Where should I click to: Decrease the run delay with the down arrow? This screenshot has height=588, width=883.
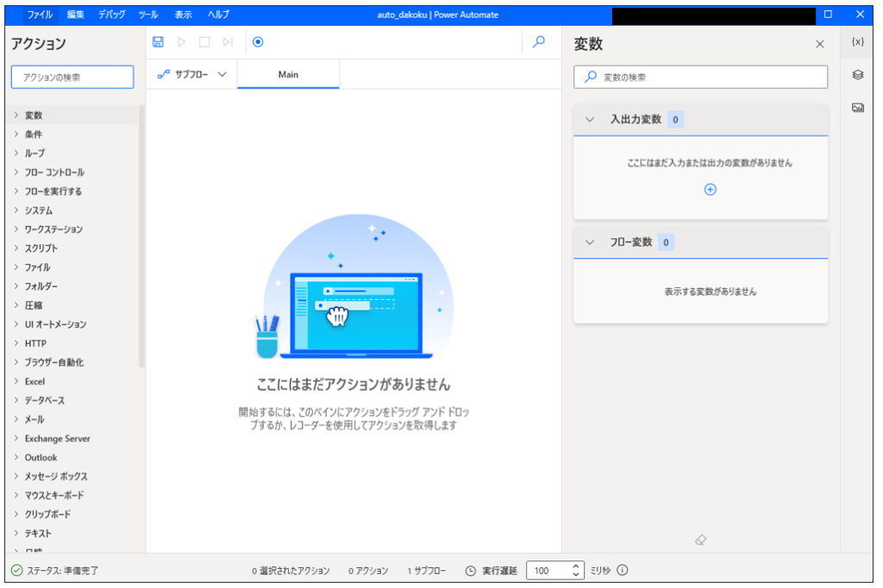coord(575,574)
